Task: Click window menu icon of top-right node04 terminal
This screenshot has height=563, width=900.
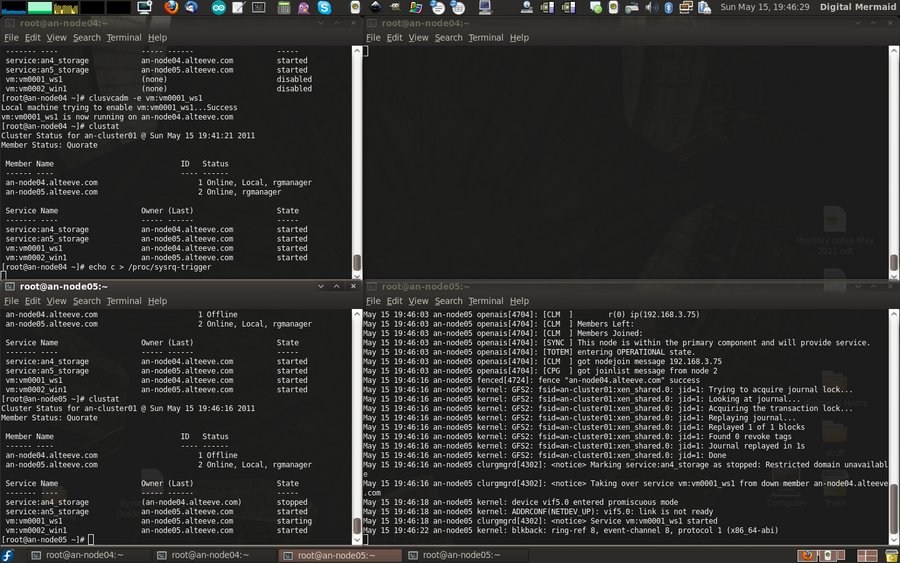Action: (372, 23)
